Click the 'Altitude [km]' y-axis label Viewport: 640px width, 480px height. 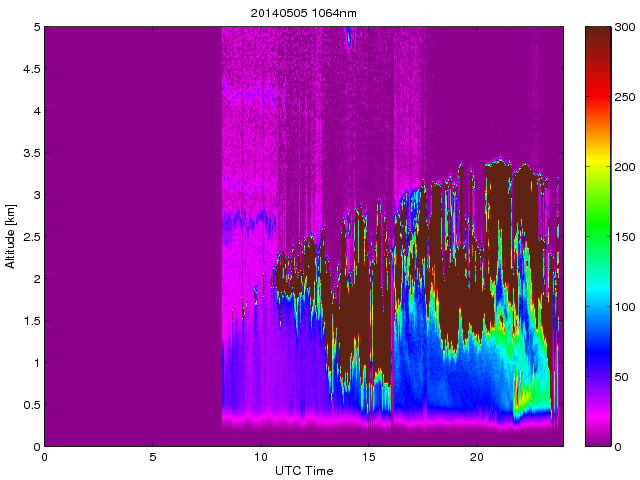click(10, 236)
